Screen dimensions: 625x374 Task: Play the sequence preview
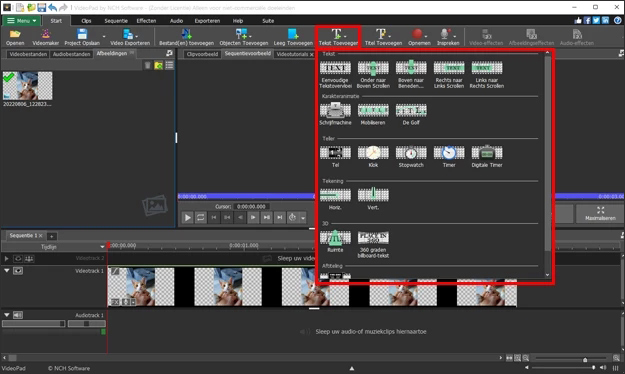pos(187,217)
